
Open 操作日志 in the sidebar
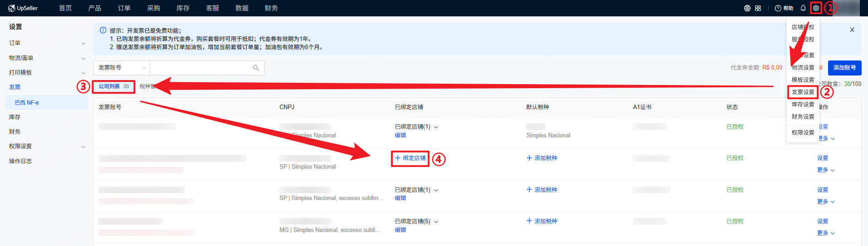pyautogui.click(x=20, y=161)
